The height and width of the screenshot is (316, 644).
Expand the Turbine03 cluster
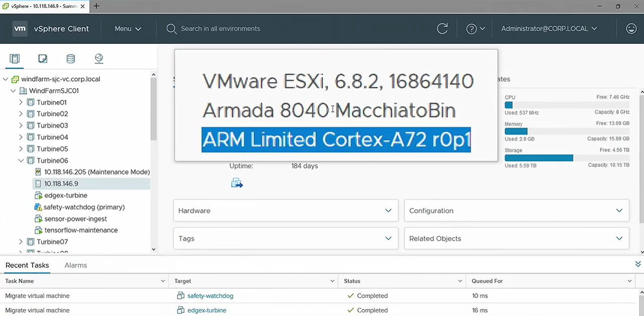[21, 125]
